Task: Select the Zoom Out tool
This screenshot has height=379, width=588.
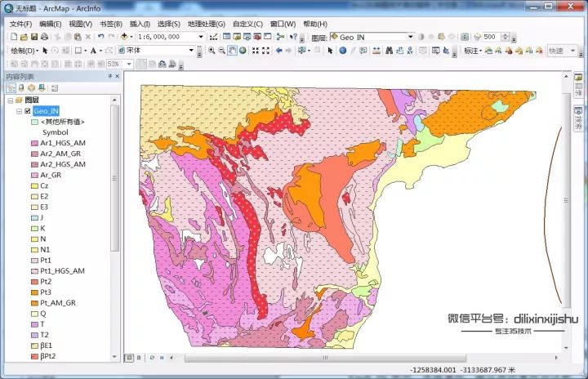Action: pyautogui.click(x=222, y=51)
